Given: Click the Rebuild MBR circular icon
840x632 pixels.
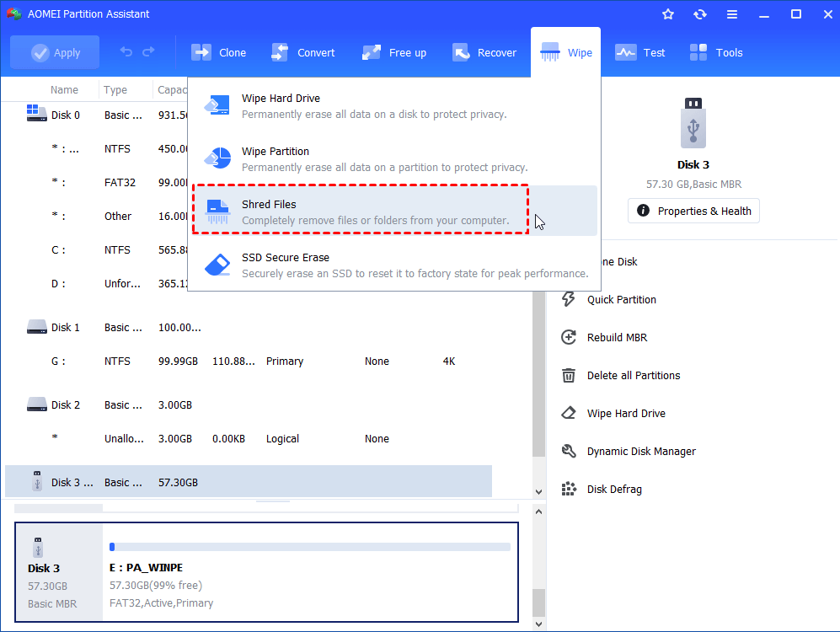Looking at the screenshot, I should point(569,337).
